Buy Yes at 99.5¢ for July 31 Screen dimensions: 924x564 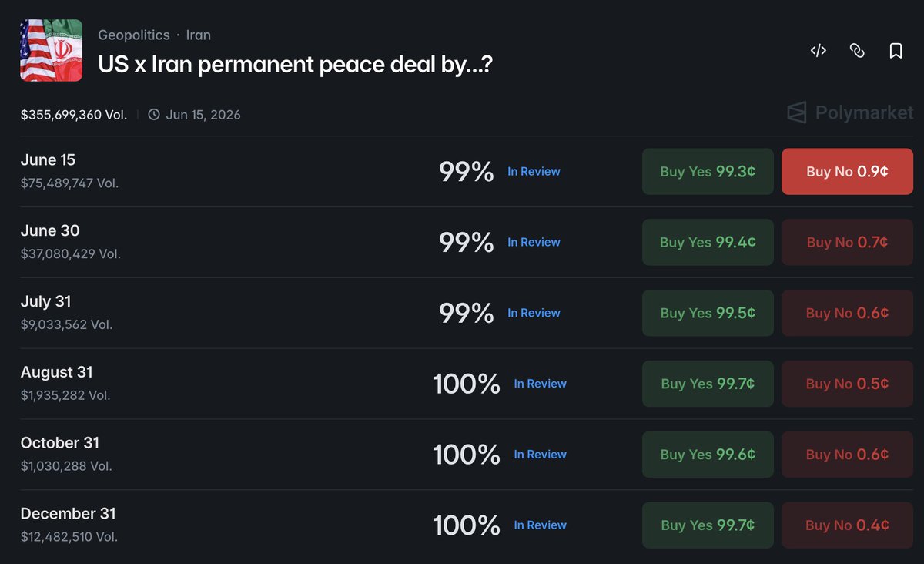(x=708, y=313)
